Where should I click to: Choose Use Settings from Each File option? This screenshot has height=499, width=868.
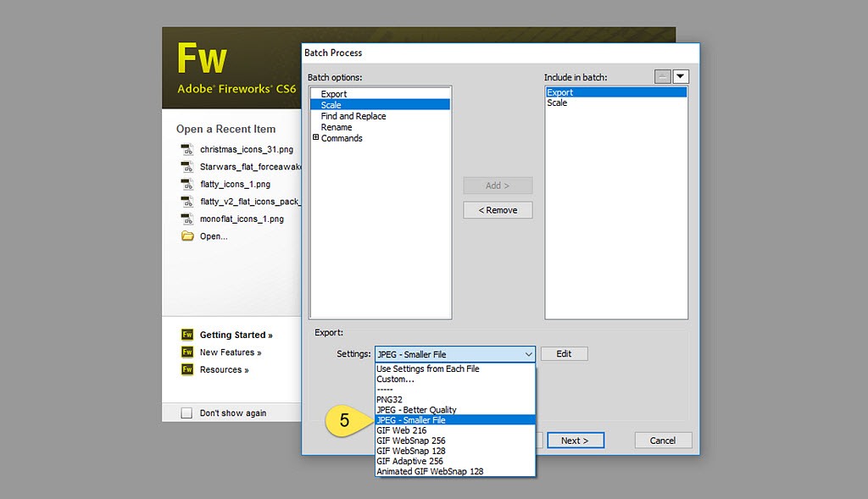tap(455, 369)
